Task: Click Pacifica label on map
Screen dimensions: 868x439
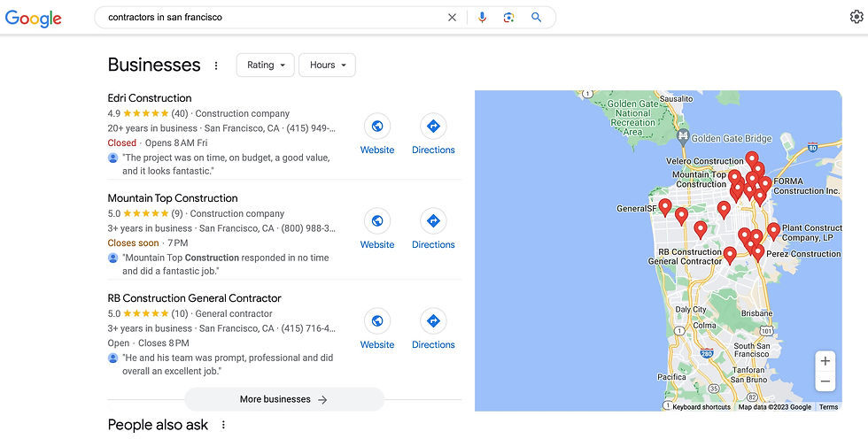Action: [671, 376]
